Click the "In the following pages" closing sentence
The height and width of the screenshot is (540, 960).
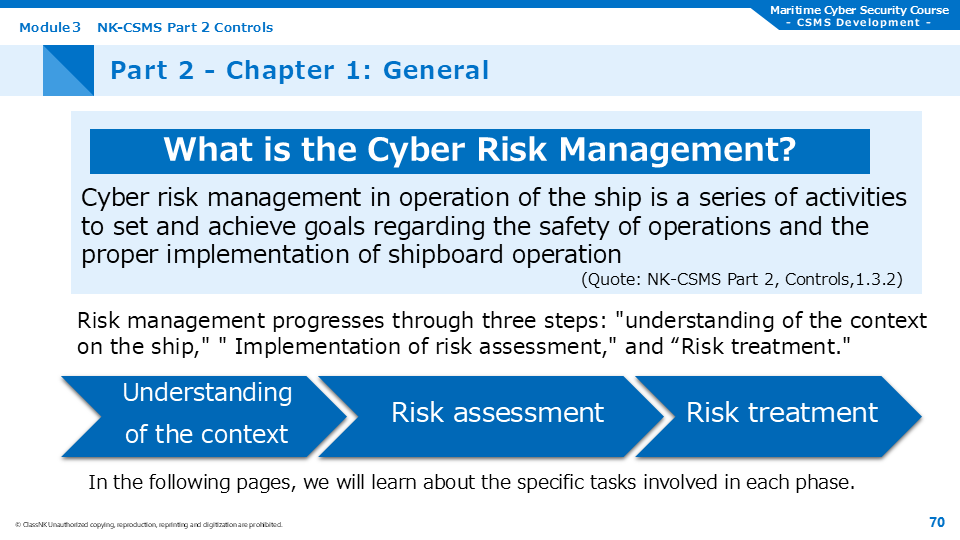click(471, 482)
